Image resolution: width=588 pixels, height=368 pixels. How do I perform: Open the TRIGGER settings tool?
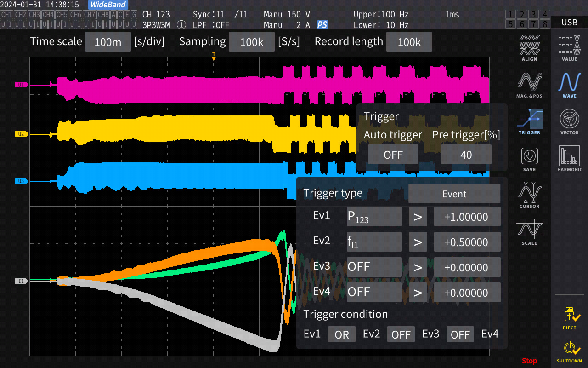529,121
